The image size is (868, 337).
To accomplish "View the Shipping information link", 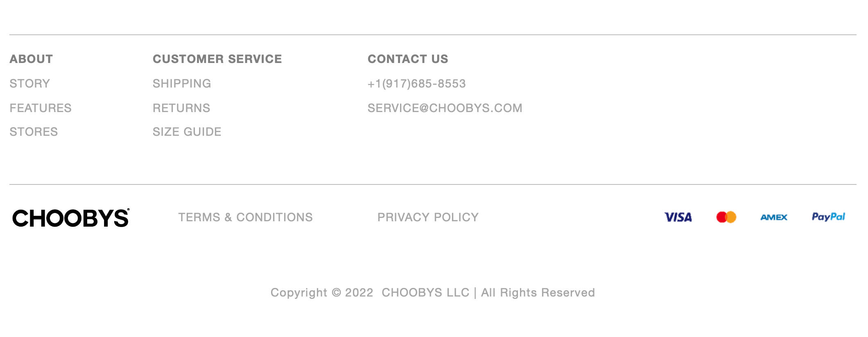I will click(x=182, y=83).
